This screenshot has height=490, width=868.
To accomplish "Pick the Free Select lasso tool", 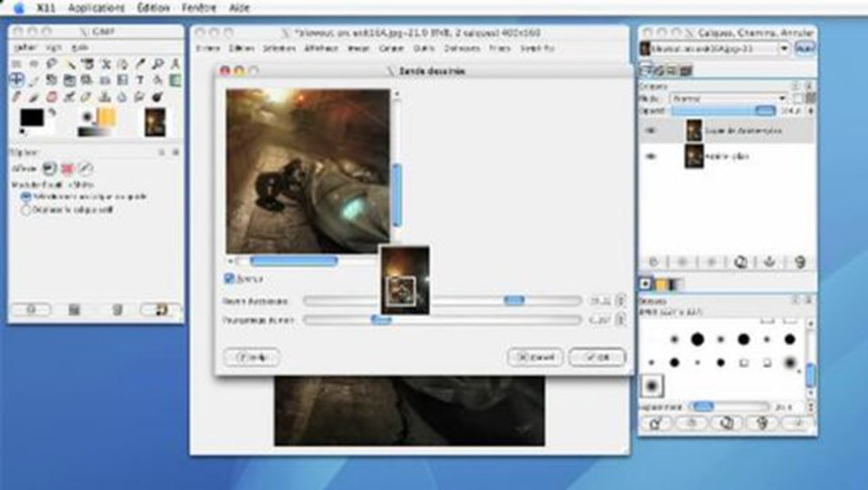I will 52,64.
